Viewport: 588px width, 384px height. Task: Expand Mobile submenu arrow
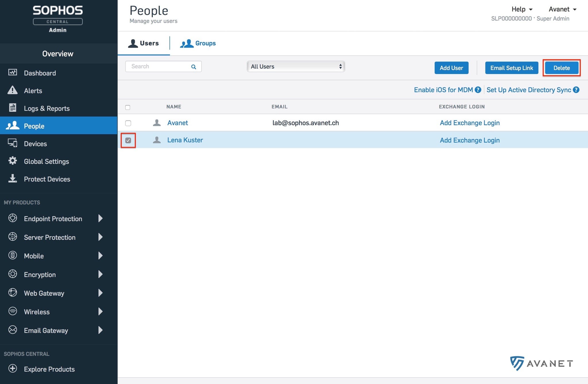pyautogui.click(x=100, y=256)
